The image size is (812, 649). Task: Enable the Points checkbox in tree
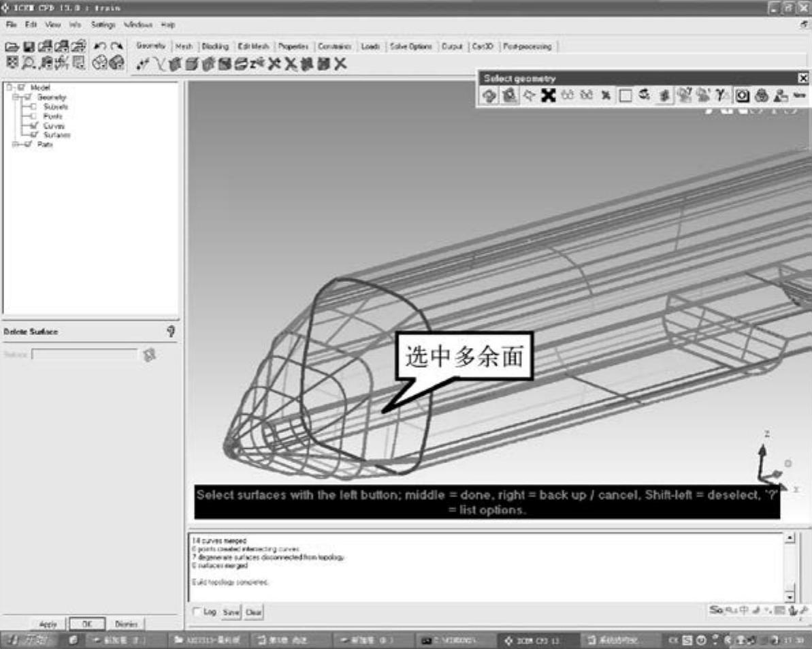pyautogui.click(x=33, y=116)
